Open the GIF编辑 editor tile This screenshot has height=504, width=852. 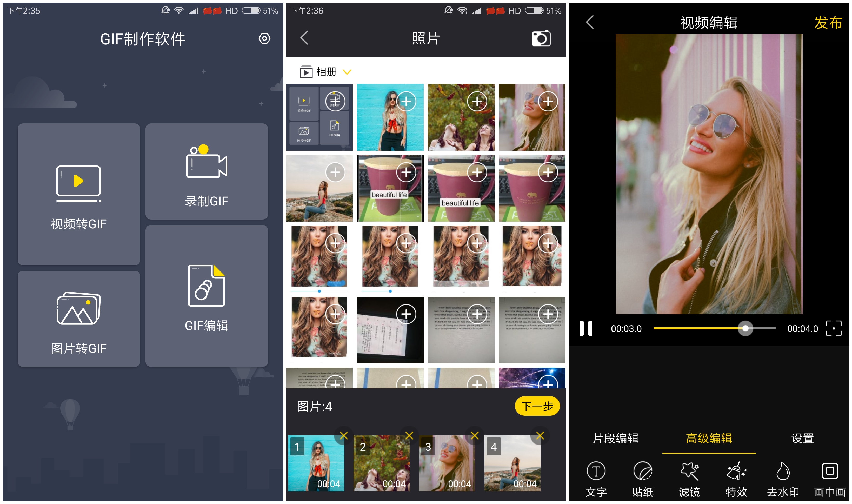click(x=207, y=295)
